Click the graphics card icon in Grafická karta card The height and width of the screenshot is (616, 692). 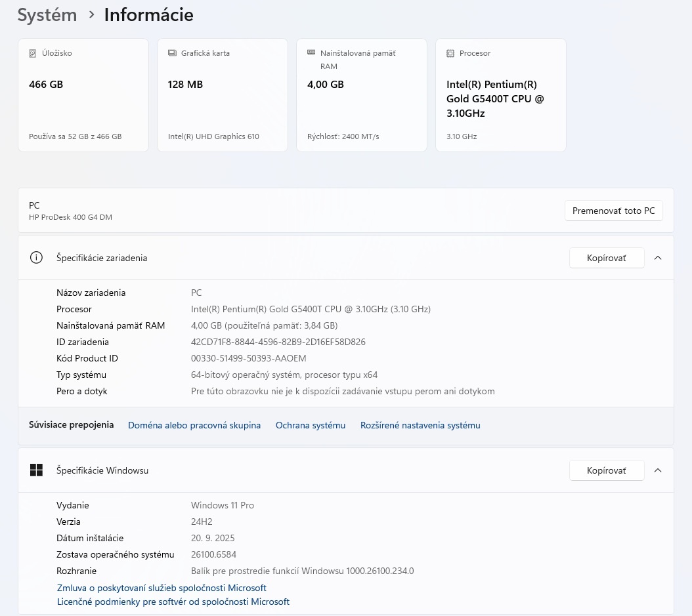point(172,53)
